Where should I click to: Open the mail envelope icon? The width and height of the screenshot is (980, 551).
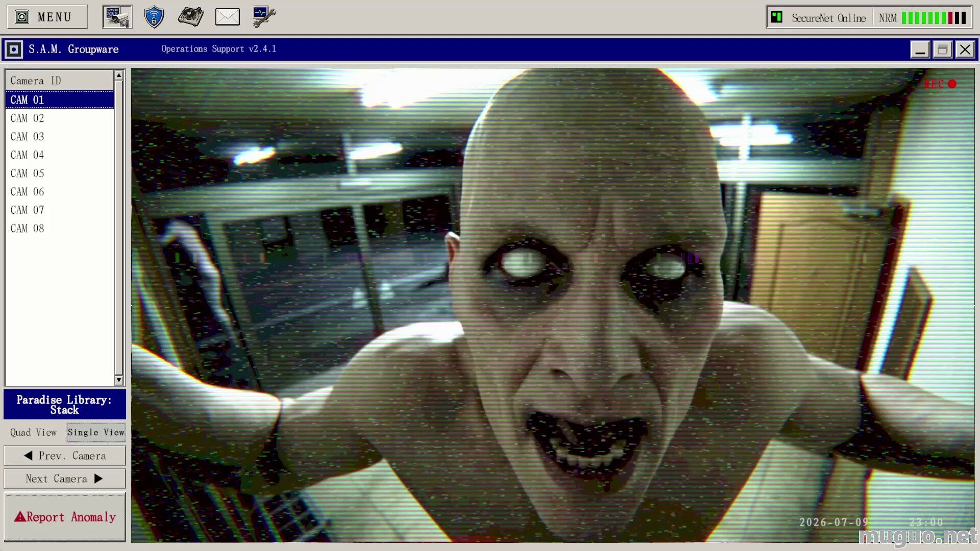(228, 17)
